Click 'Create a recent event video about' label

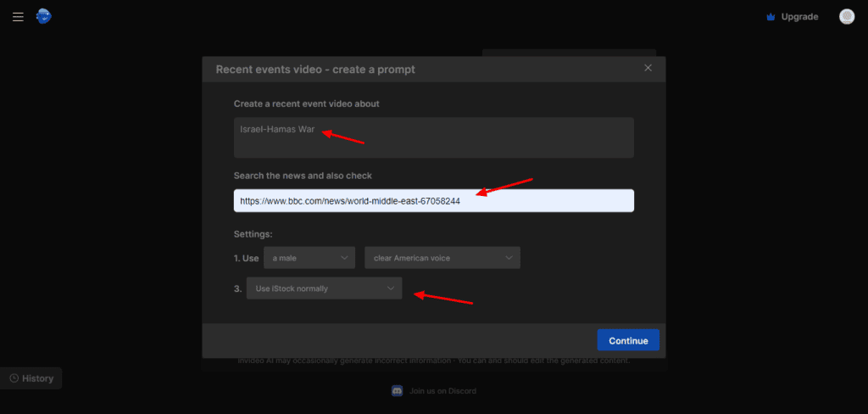pyautogui.click(x=307, y=103)
